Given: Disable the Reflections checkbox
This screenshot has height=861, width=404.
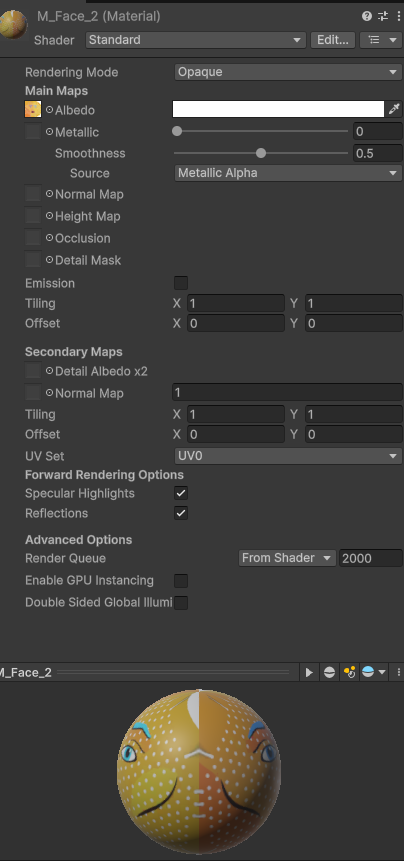Looking at the screenshot, I should pyautogui.click(x=181, y=513).
